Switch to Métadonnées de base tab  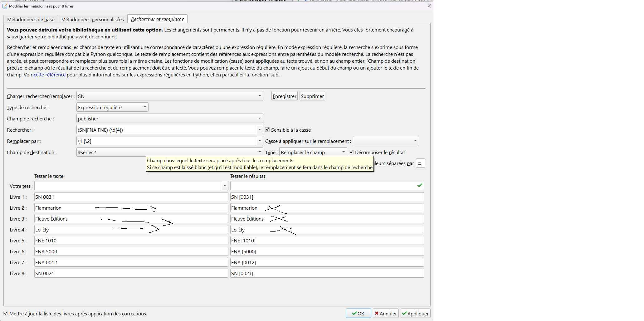(x=31, y=19)
